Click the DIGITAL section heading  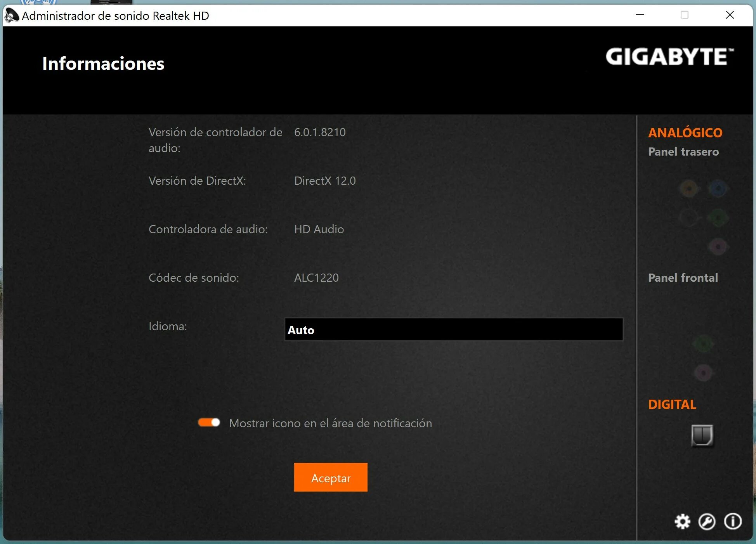(672, 404)
